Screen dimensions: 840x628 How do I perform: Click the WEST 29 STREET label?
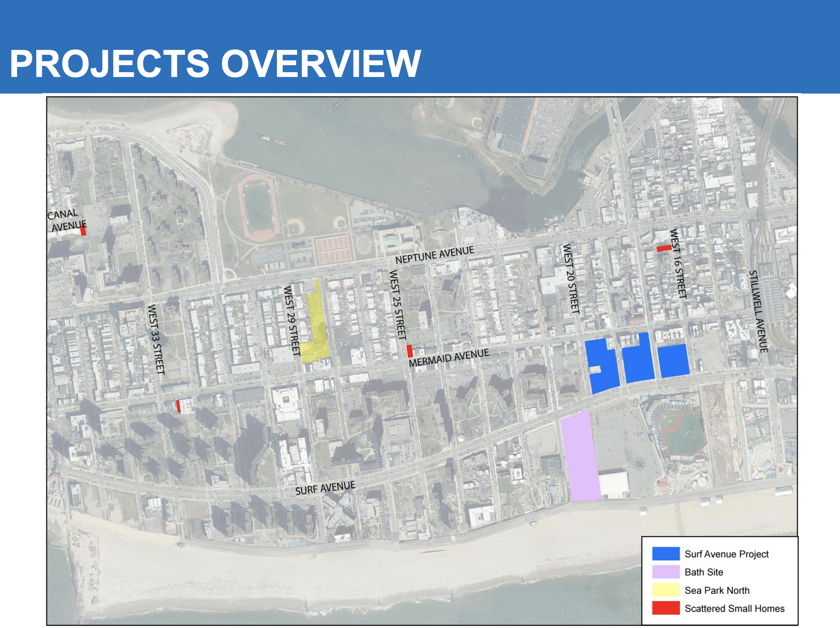coord(292,321)
